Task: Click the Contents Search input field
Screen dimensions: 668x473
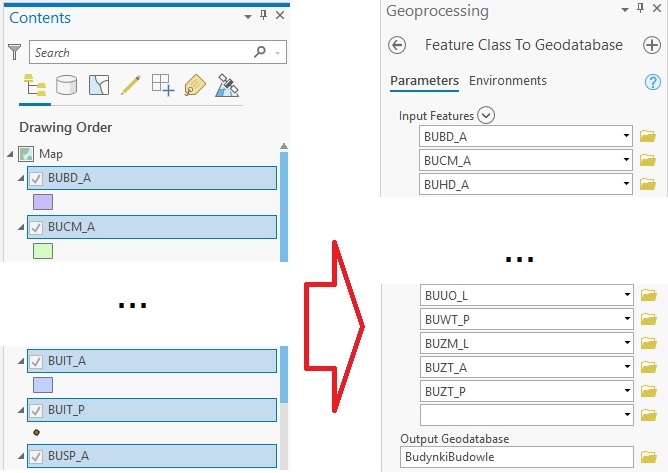Action: coord(140,53)
